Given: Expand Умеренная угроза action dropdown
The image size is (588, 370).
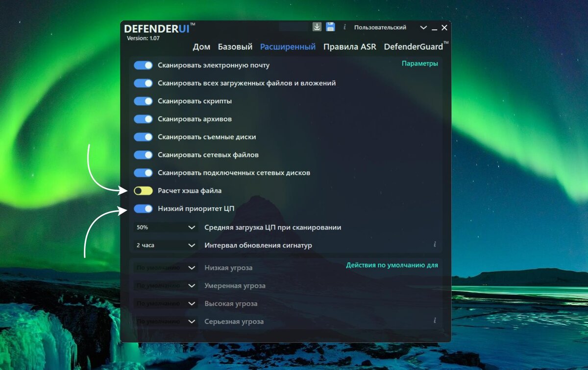Looking at the screenshot, I should click(166, 285).
